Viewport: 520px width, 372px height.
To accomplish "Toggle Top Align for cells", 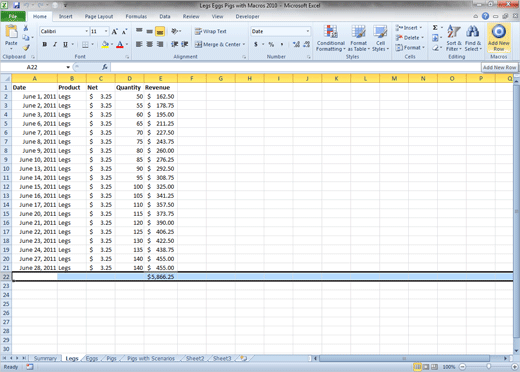I will click(139, 31).
